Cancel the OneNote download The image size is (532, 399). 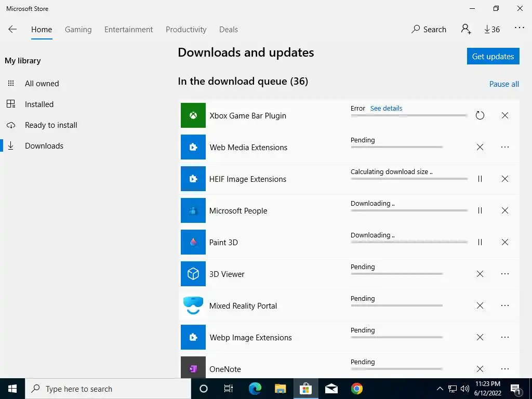pos(480,369)
